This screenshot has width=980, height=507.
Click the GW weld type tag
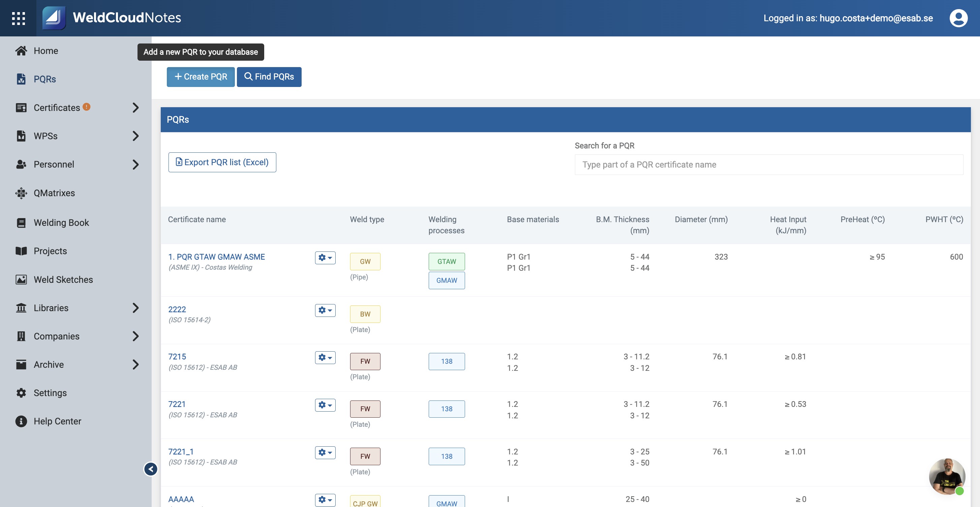365,262
